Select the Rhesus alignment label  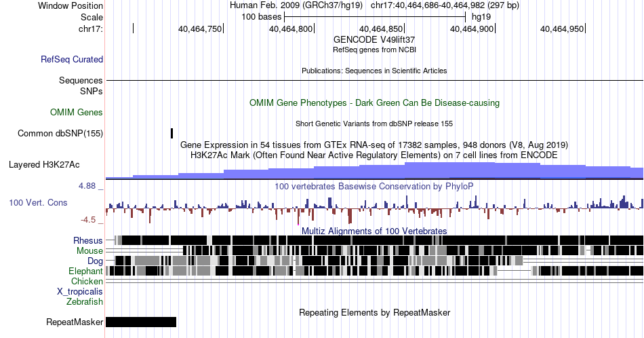click(x=88, y=240)
